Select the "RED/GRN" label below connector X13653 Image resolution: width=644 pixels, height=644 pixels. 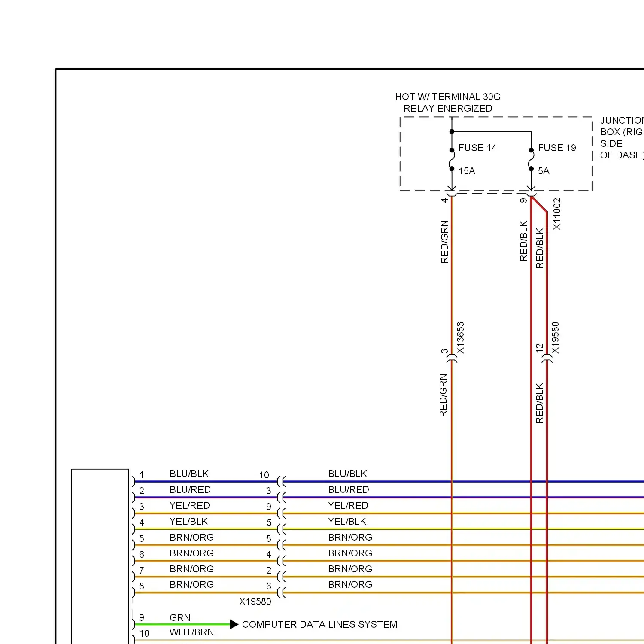click(443, 395)
